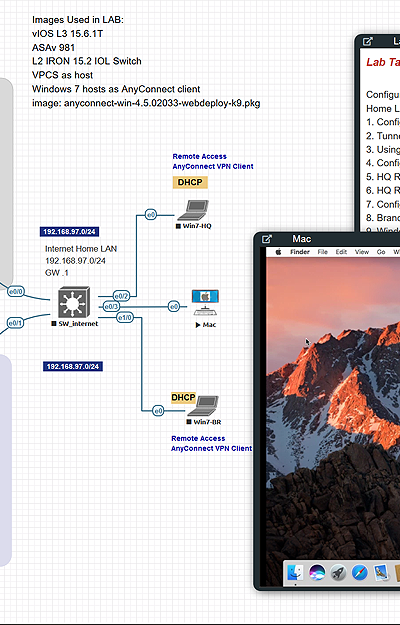Click the e0 interface label near Mac node
The width and height of the screenshot is (400, 625).
coord(174,307)
